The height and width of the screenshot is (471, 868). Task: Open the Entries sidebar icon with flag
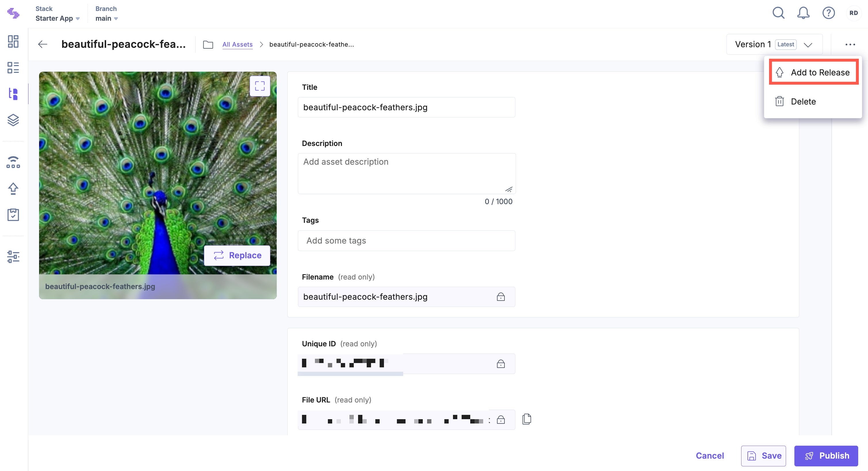point(13,94)
